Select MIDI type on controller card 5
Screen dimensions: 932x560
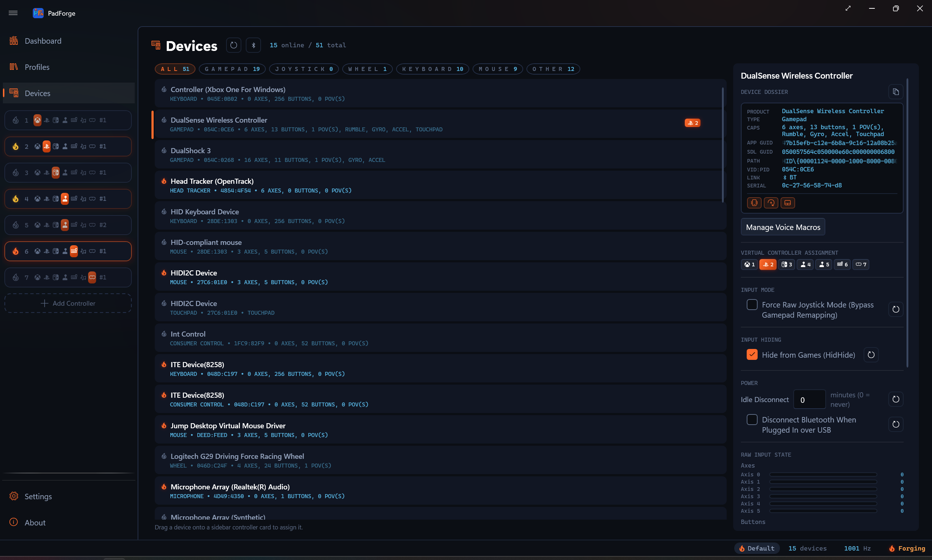[x=83, y=225]
